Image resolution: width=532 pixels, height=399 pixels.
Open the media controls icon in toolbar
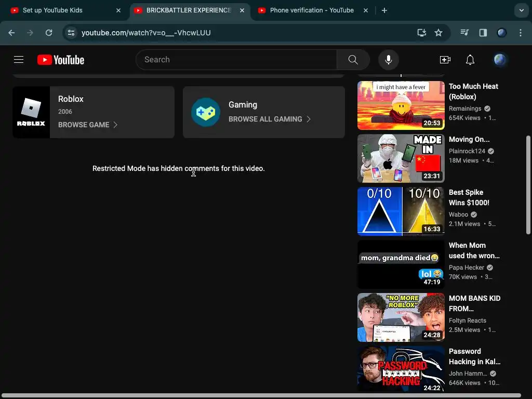pos(464,33)
